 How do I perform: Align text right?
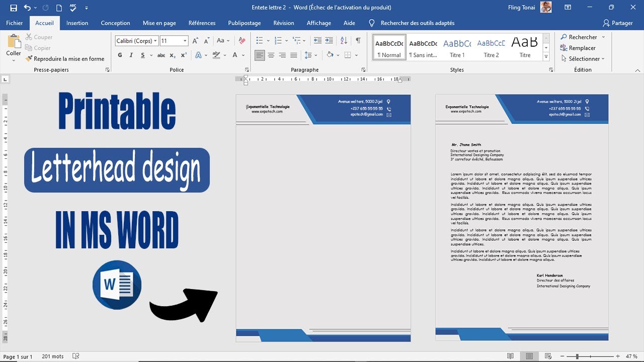(282, 55)
